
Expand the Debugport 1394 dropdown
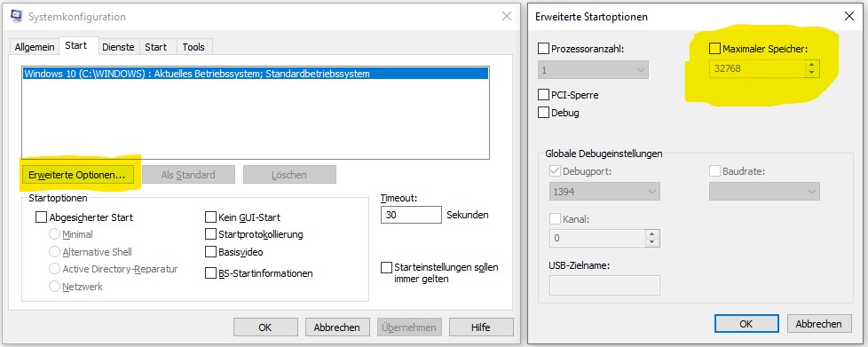[x=604, y=192]
